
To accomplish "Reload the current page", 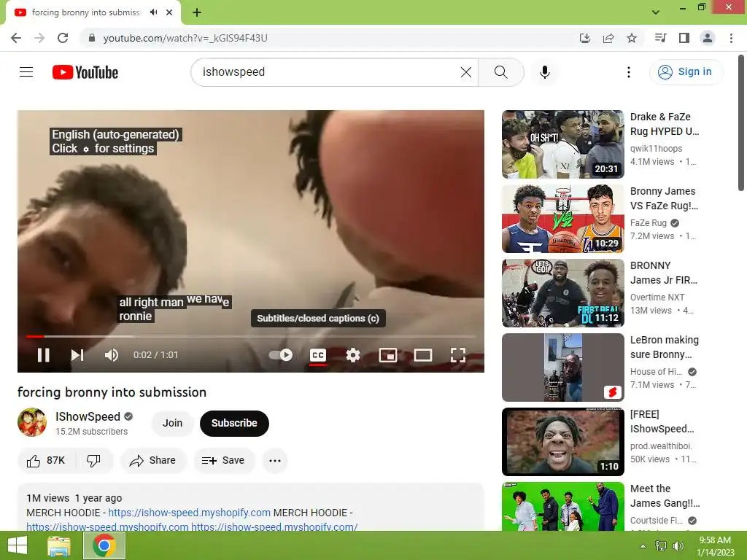I will (x=63, y=38).
